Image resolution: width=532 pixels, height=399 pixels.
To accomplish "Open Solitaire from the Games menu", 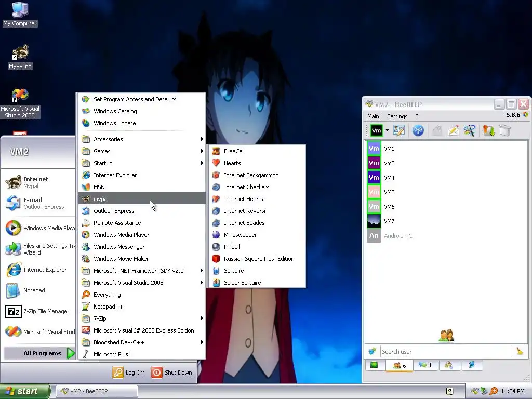I will 257,271.
